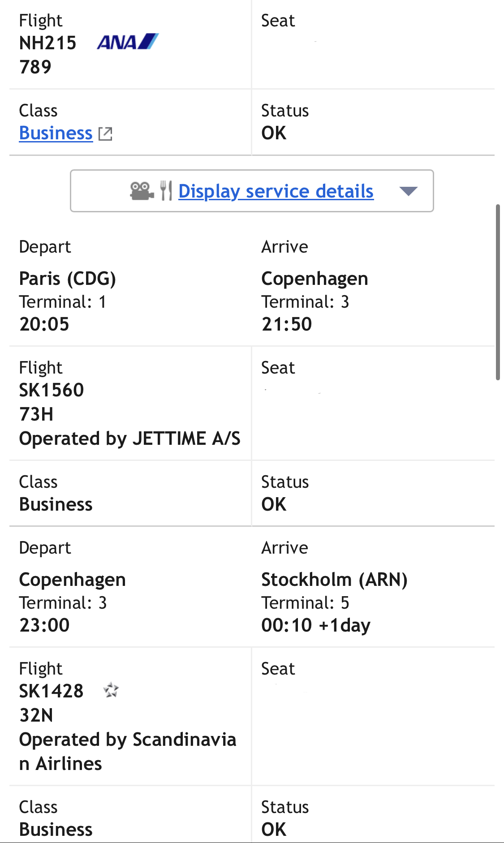Click the Operated by Scandinavian Airlines text

128,751
